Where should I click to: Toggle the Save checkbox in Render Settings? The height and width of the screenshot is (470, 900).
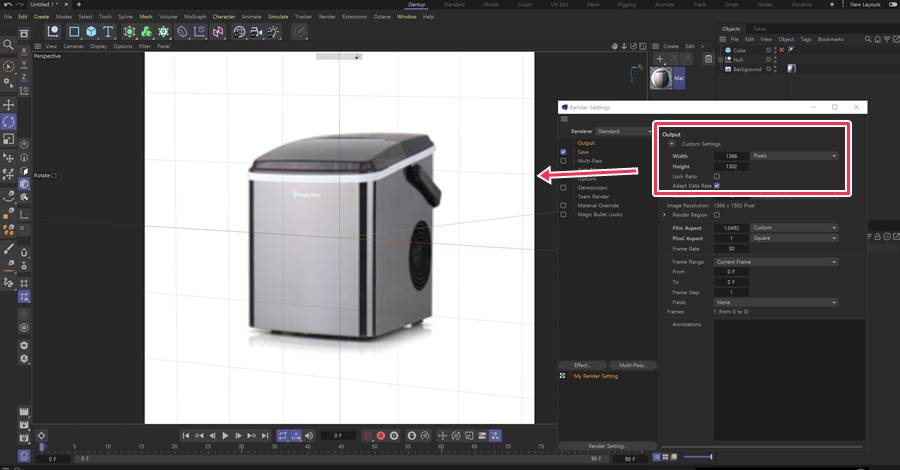coord(563,152)
